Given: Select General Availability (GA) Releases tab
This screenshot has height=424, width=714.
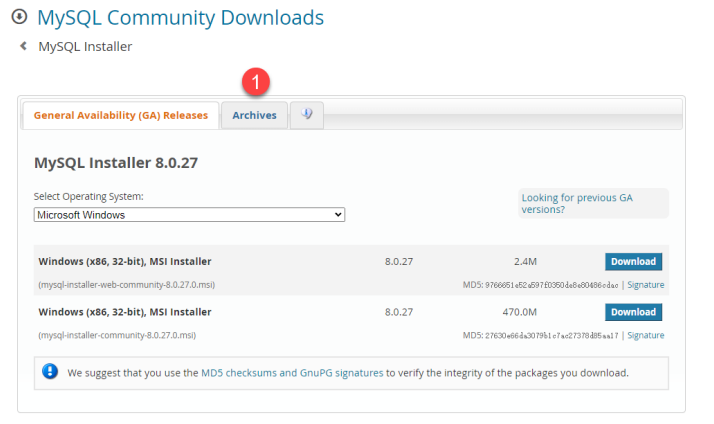Looking at the screenshot, I should (121, 115).
